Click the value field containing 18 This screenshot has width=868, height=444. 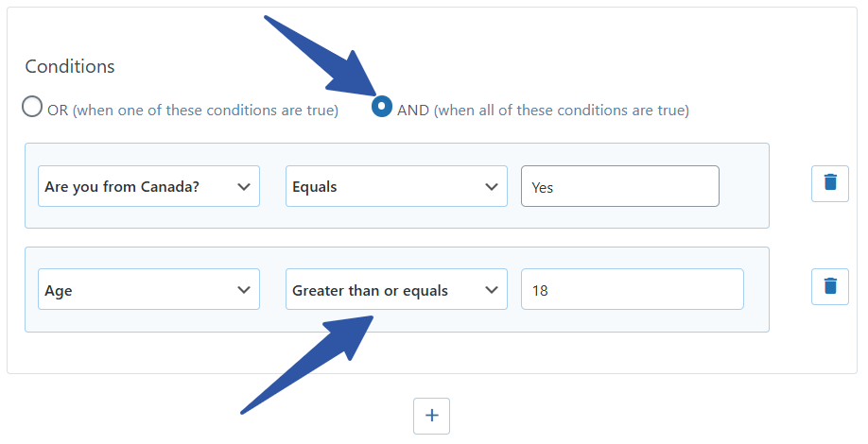(x=632, y=290)
